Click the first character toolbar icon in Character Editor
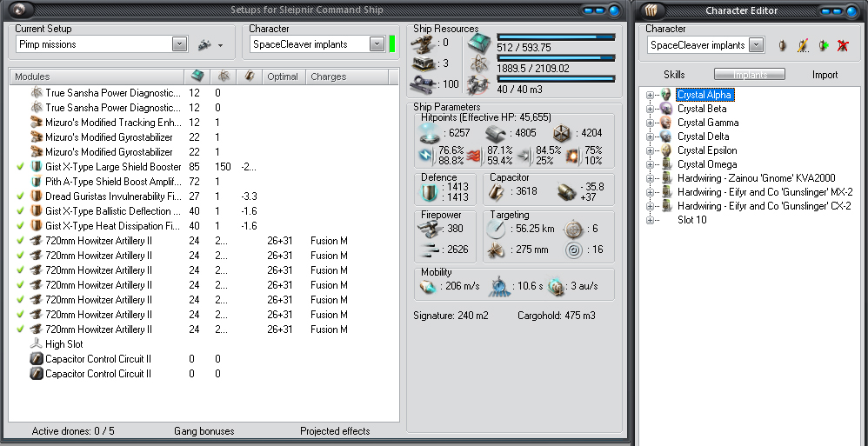Image resolution: width=868 pixels, height=446 pixels. click(782, 45)
